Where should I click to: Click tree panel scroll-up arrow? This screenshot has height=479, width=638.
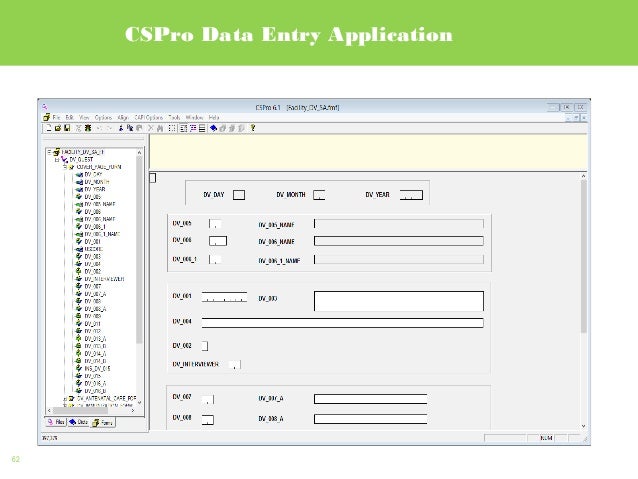[140, 152]
